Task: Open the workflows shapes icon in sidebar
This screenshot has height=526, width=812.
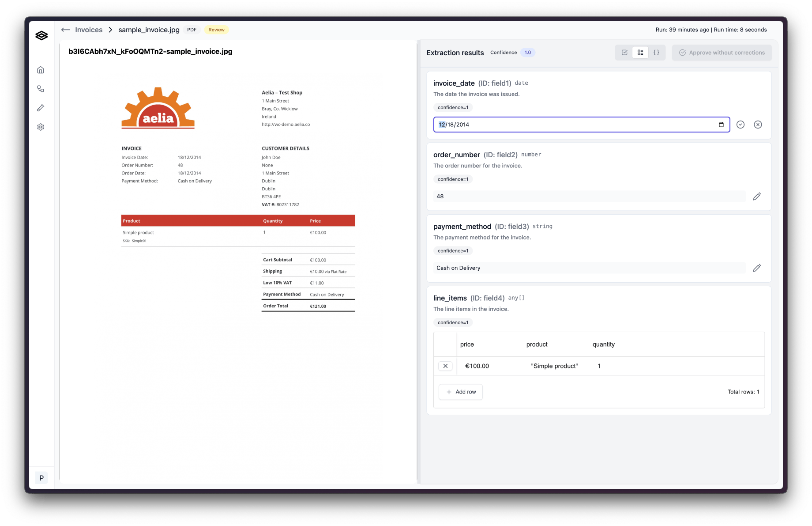Action: pyautogui.click(x=41, y=89)
